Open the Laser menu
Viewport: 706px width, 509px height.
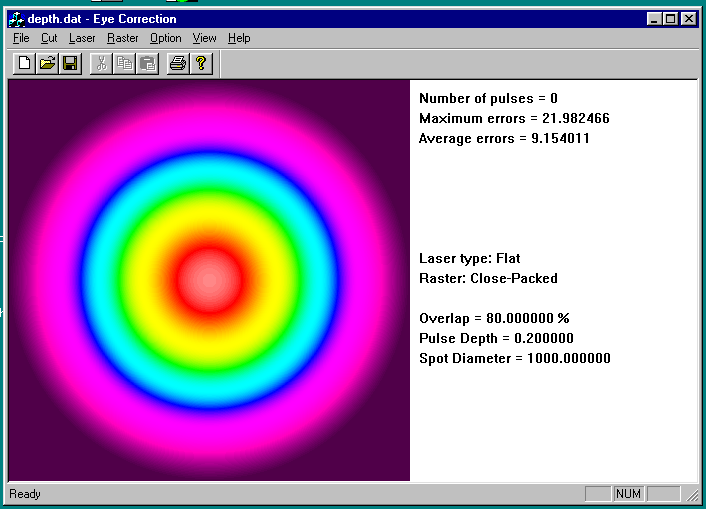coord(82,38)
